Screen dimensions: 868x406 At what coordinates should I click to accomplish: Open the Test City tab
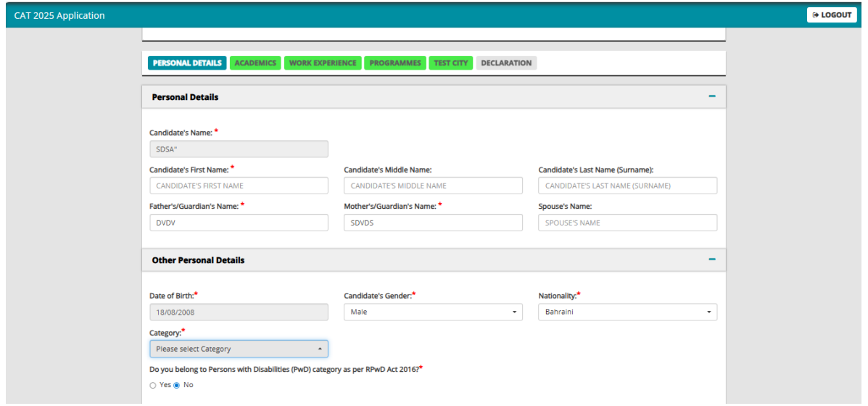(x=450, y=63)
